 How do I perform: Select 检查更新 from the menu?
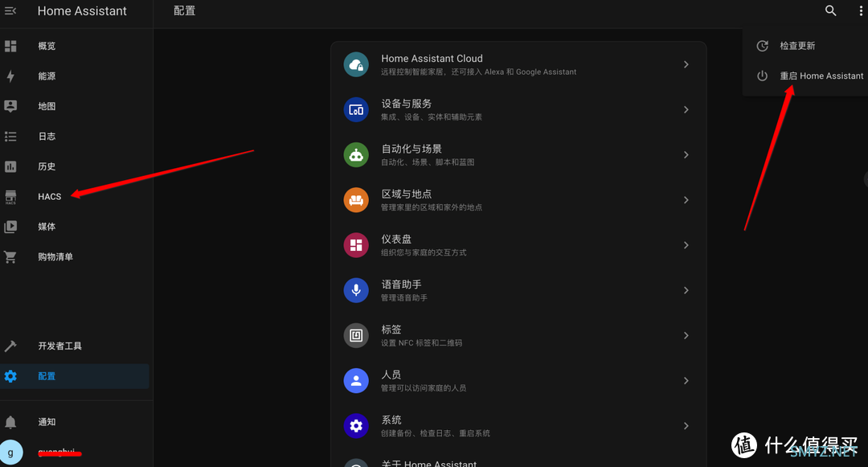click(x=805, y=46)
